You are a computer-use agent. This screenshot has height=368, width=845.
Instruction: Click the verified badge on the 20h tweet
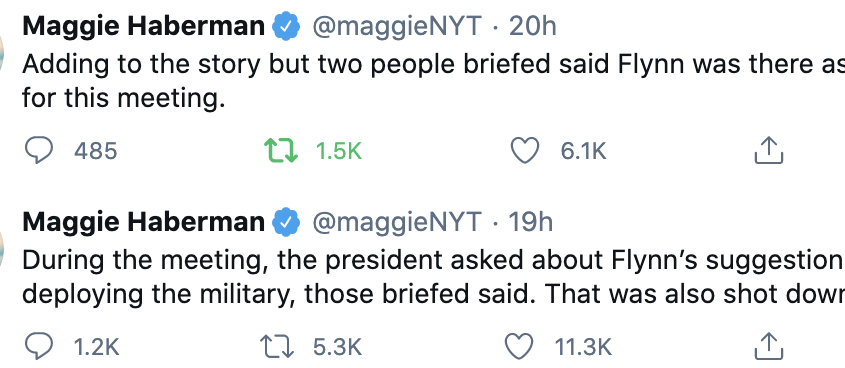pos(286,26)
